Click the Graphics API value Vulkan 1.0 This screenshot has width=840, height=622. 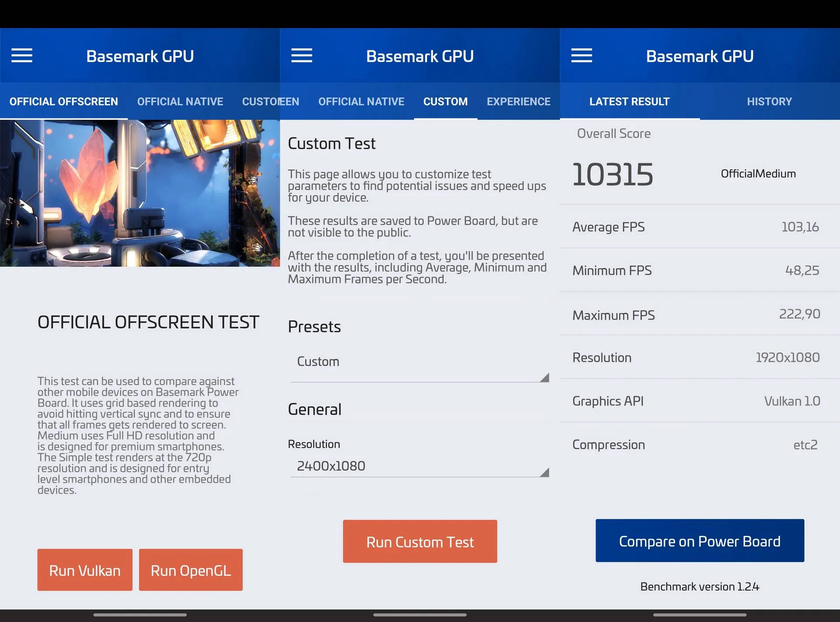pos(792,401)
